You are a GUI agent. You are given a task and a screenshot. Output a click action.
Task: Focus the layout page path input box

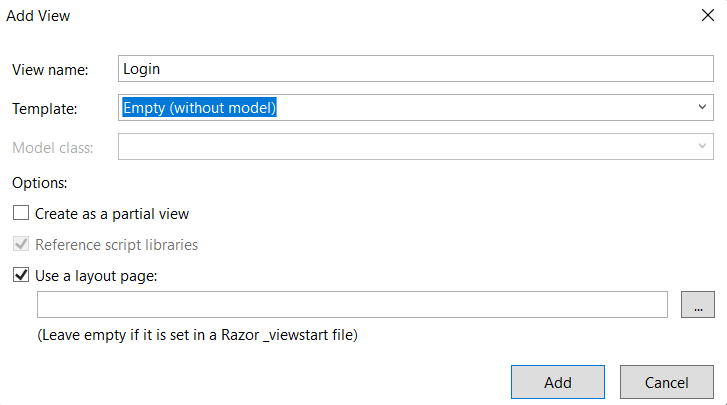click(x=352, y=304)
